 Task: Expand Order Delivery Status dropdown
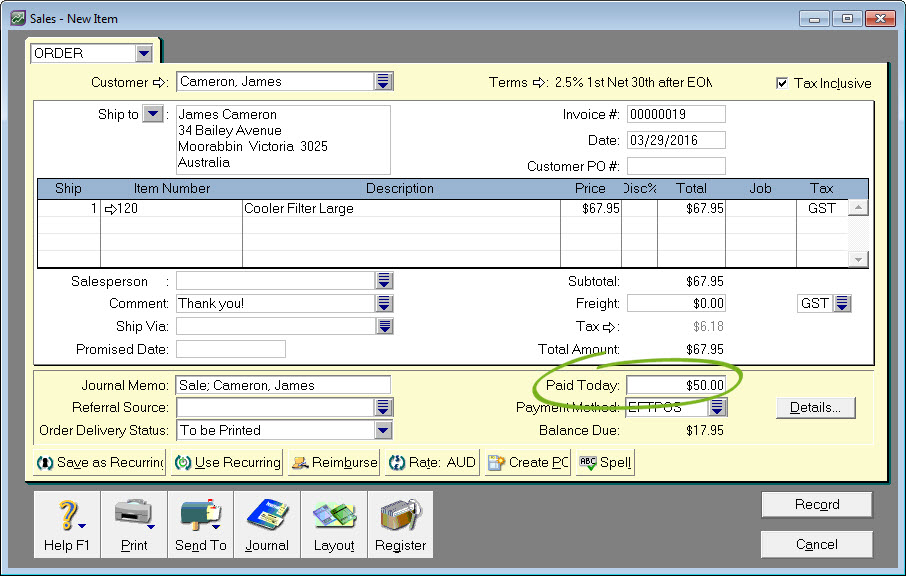tap(382, 430)
